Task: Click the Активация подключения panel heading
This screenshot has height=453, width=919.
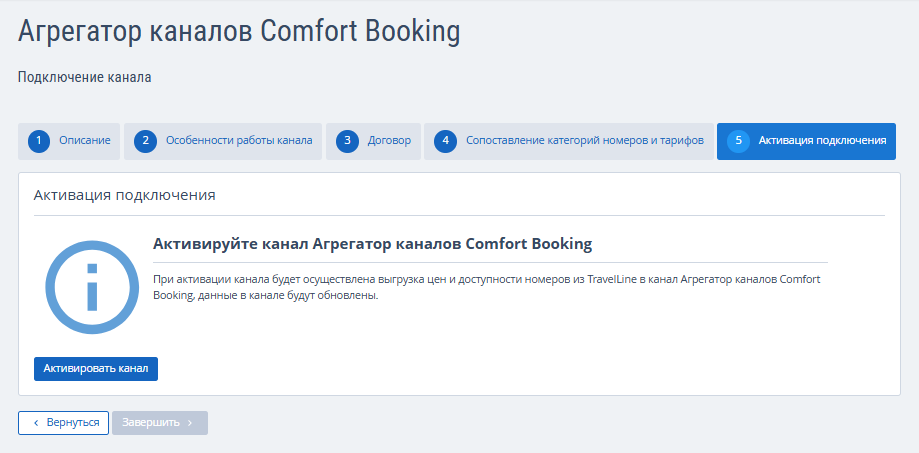Action: tap(125, 195)
